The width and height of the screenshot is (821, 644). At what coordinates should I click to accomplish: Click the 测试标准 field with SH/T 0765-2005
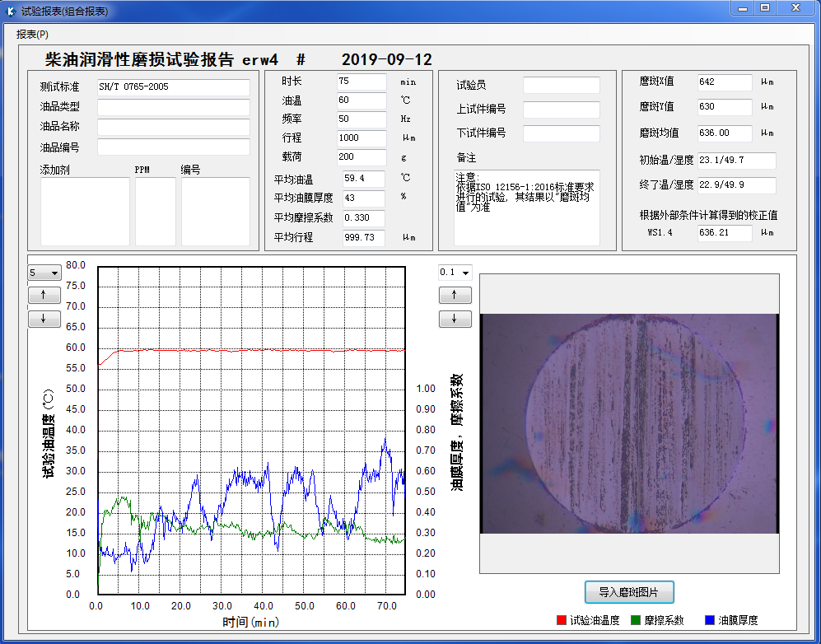tap(173, 86)
